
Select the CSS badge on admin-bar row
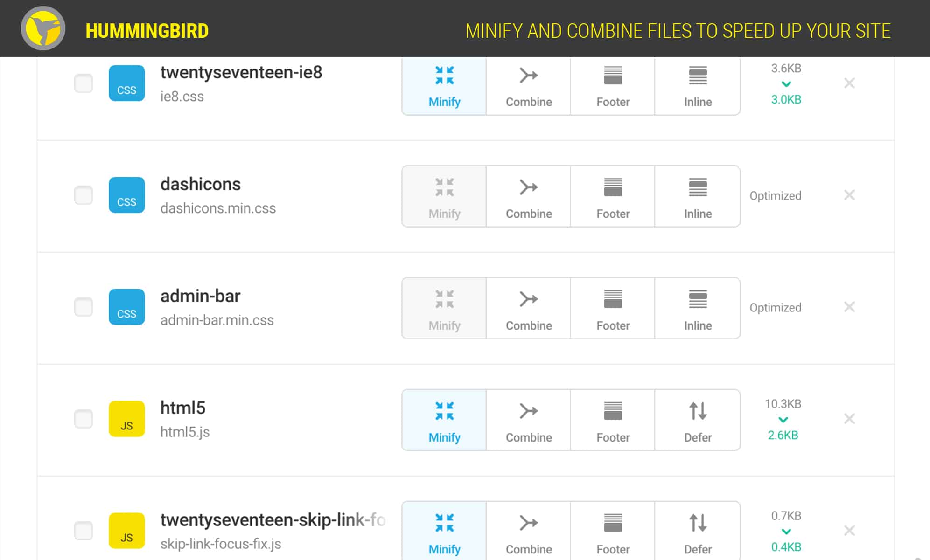[x=126, y=307]
